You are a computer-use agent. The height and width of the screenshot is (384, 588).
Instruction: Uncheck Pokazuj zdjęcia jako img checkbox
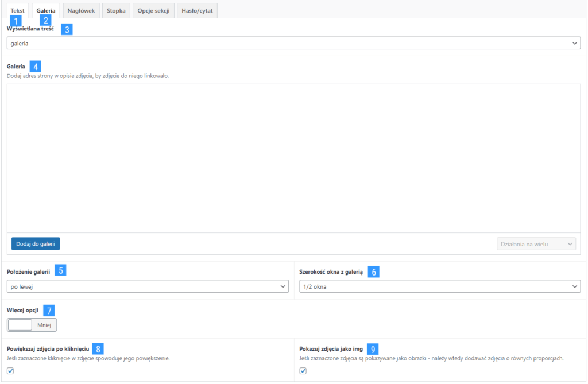coord(303,371)
